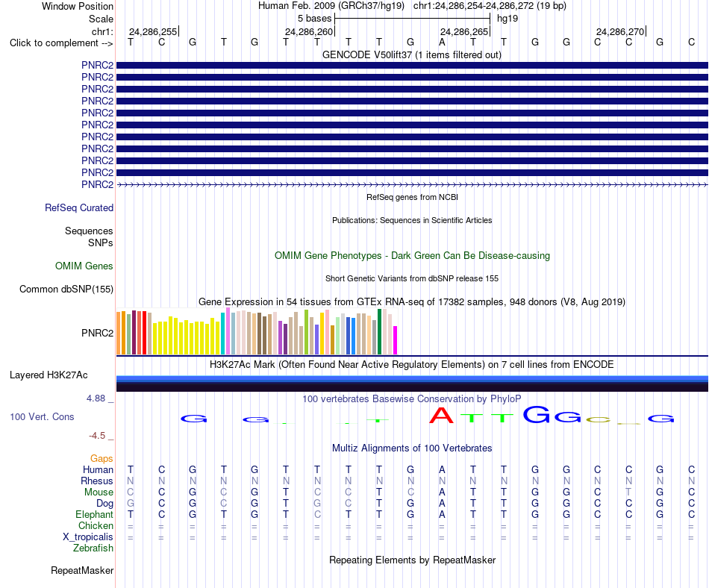Click the Common dbSNP(155) label
Screen dimensions: 709x588
[66, 290]
